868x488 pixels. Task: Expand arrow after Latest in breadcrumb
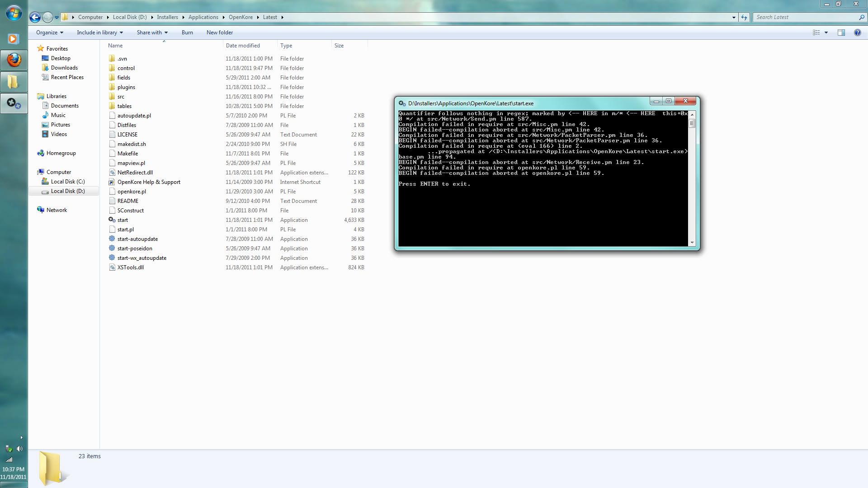point(283,17)
